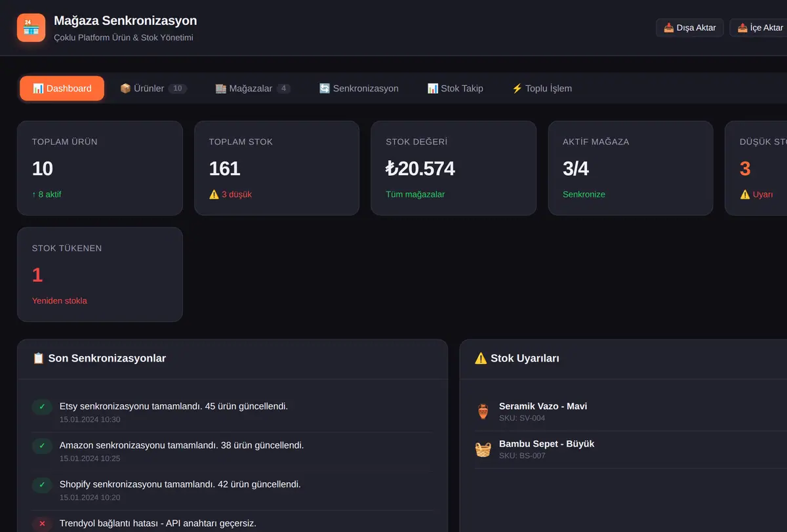Click the Dışa Aktar export button

coord(690,28)
